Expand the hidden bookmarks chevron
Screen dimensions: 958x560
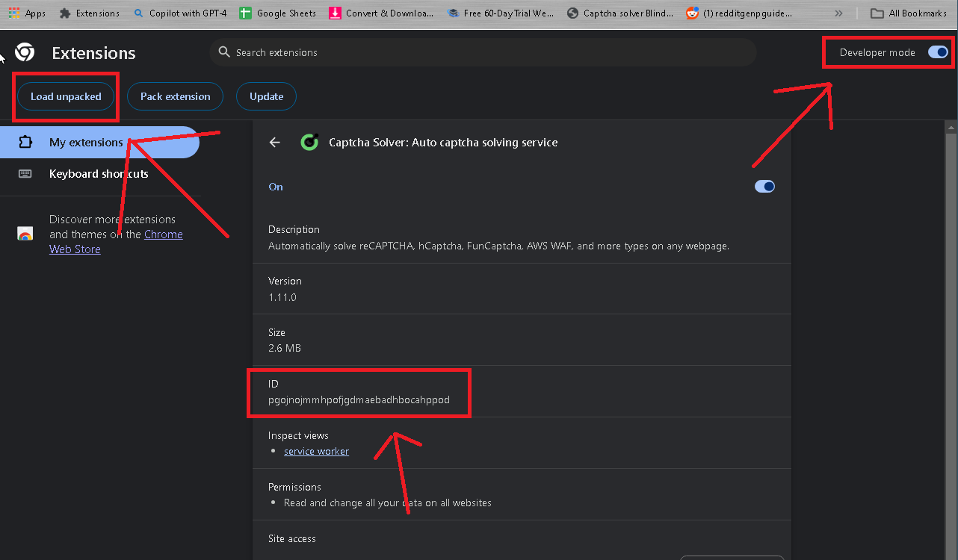[838, 13]
